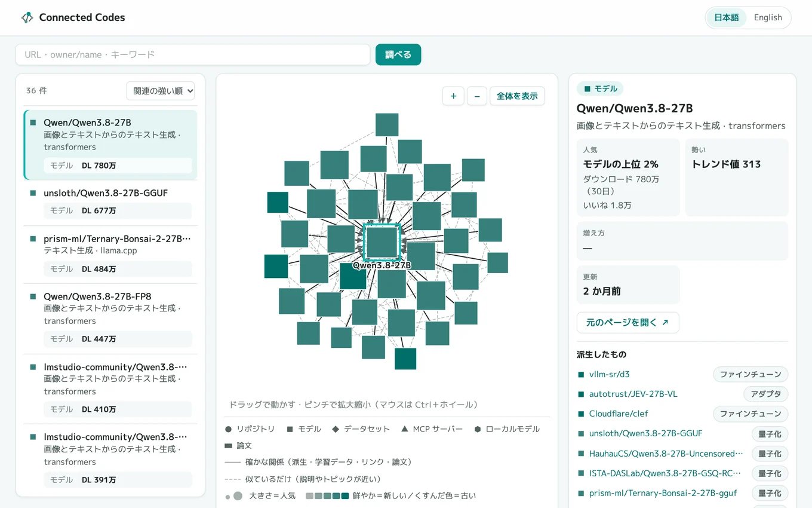This screenshot has width=812, height=508.
Task: Click the 論文 rectangle legend icon
Action: tap(228, 446)
